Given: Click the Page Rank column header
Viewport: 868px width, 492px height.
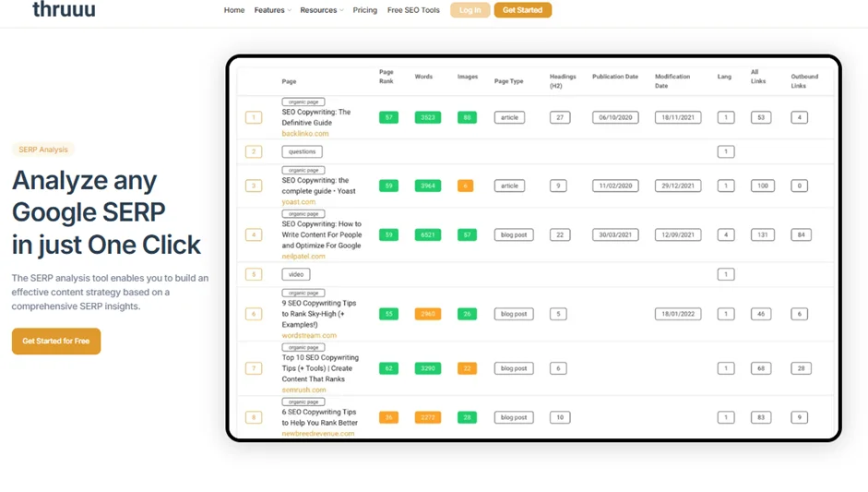Looking at the screenshot, I should click(386, 77).
